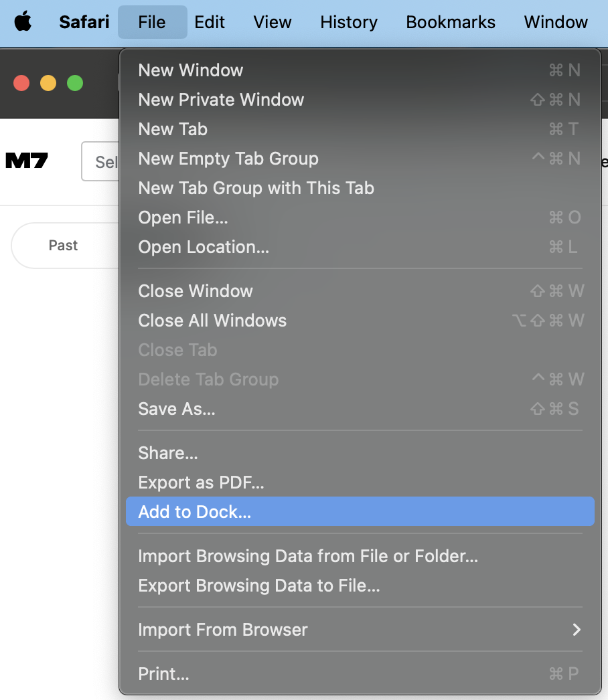608x700 pixels.
Task: Choose New Window from the File menu
Action: (191, 70)
